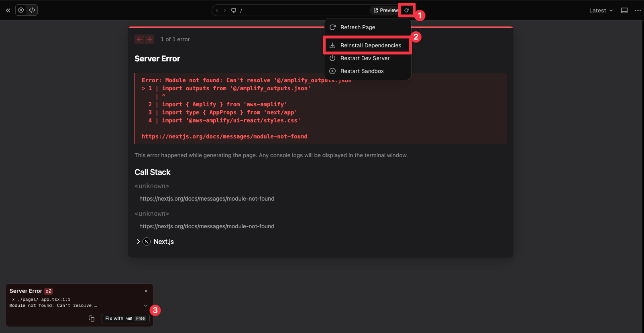Screen dimensions: 644x333
Task: Go forward in preview browser navigation
Action: 225,10
